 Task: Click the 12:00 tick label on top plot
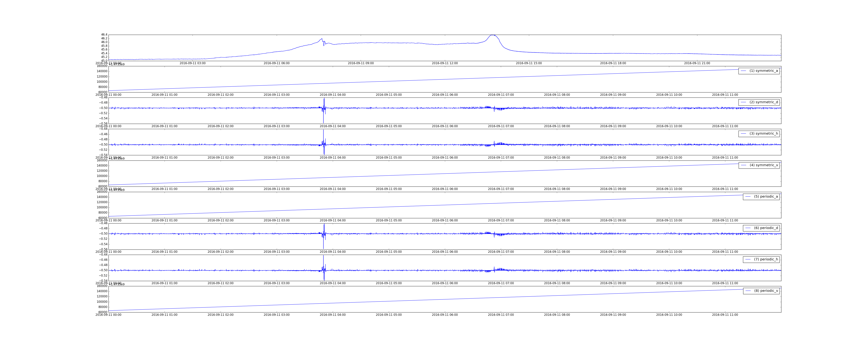[x=445, y=63]
